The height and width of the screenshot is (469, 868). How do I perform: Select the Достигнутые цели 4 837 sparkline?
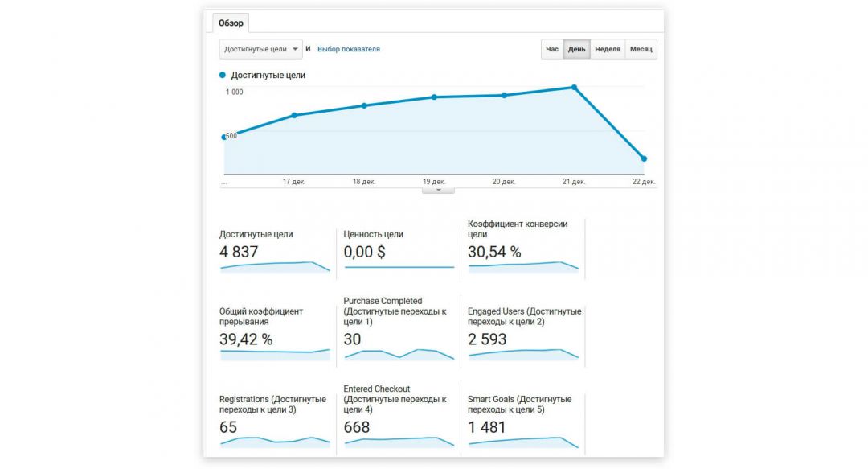coord(275,267)
